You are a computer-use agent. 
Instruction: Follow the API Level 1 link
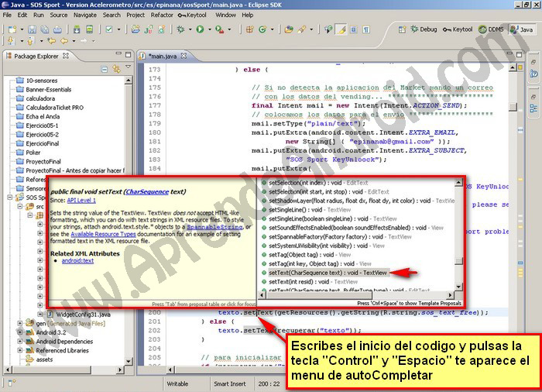point(81,201)
